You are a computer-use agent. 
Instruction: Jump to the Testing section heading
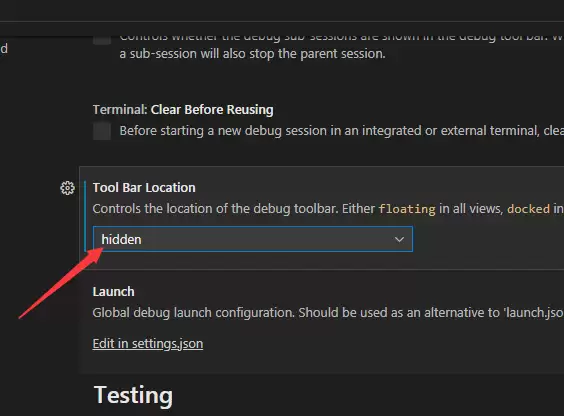[x=133, y=395]
